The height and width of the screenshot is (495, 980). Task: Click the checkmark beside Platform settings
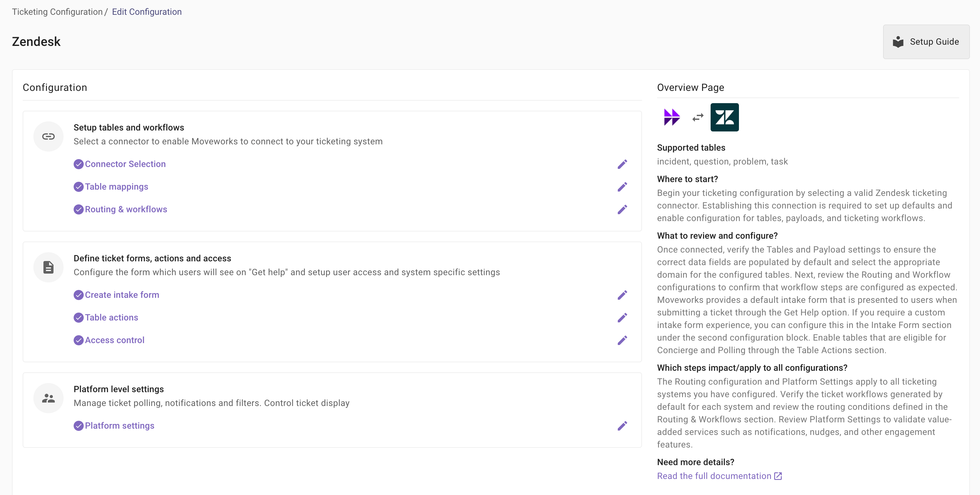click(x=78, y=426)
